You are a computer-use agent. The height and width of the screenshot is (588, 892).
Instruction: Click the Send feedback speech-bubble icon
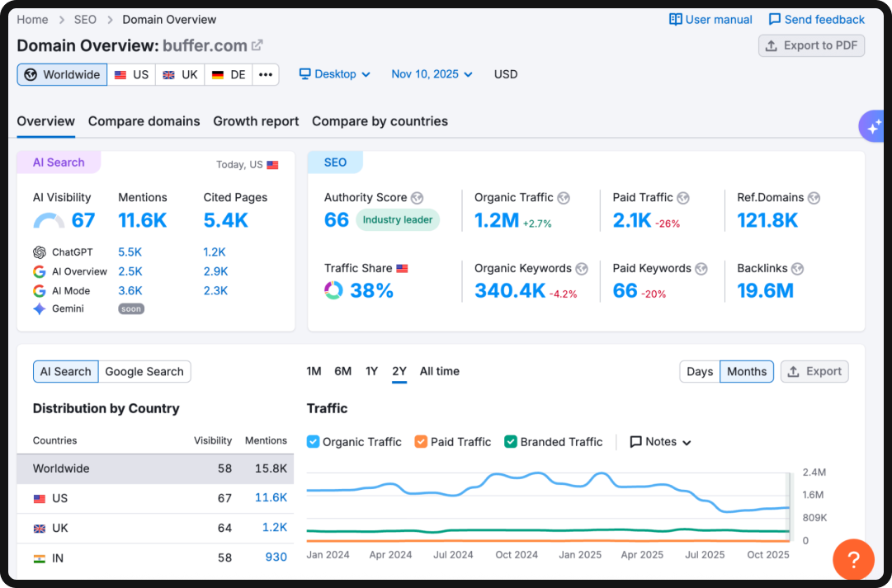(x=776, y=19)
